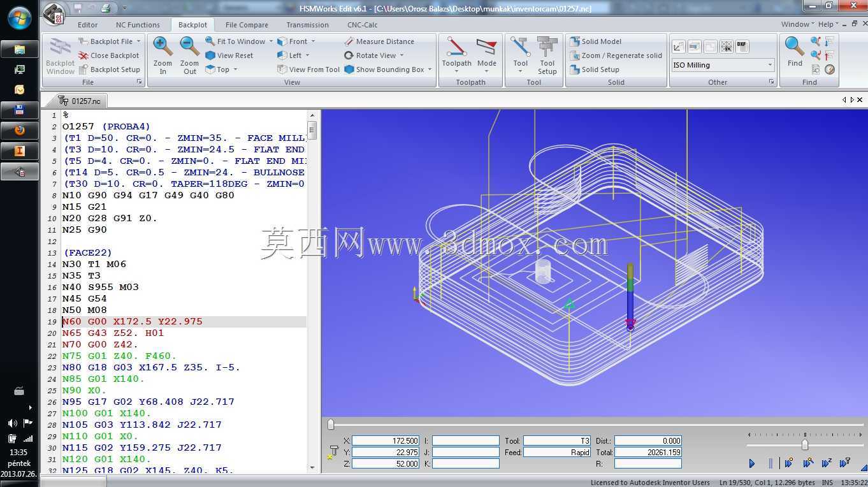This screenshot has width=868, height=487.
Task: Expand File group dialog launcher
Action: (139, 82)
